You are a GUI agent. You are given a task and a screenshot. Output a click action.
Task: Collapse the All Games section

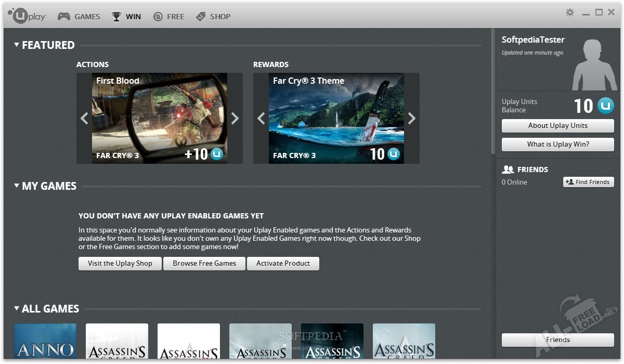pos(17,308)
